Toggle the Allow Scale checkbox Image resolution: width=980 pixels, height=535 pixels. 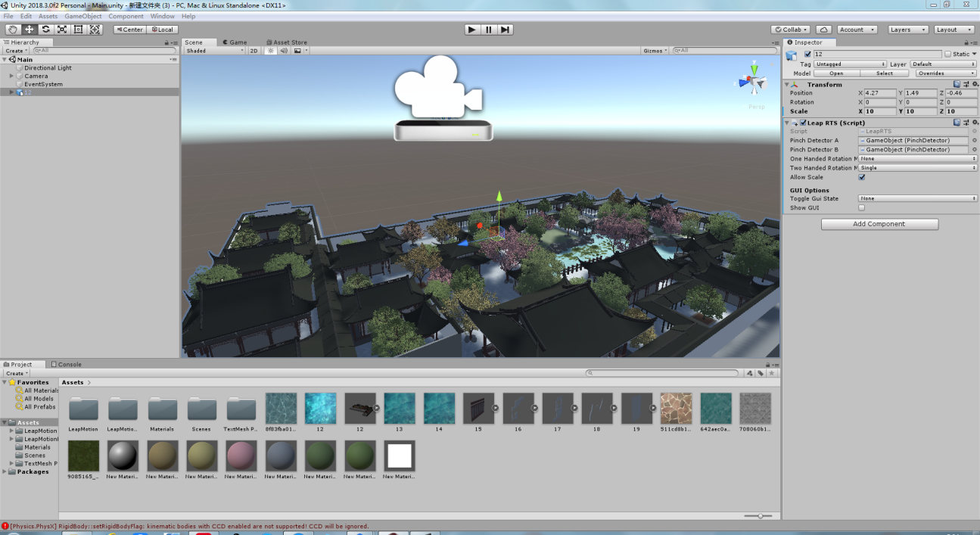coord(861,178)
